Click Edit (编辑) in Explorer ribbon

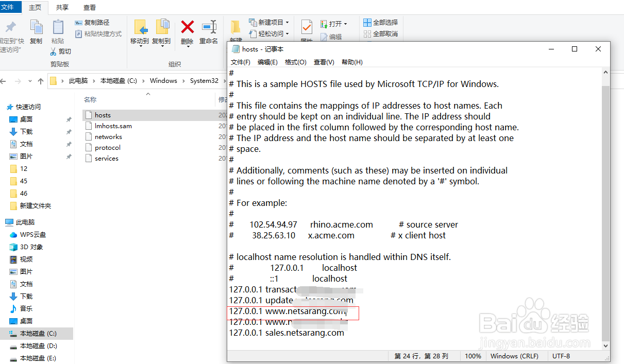tap(331, 37)
